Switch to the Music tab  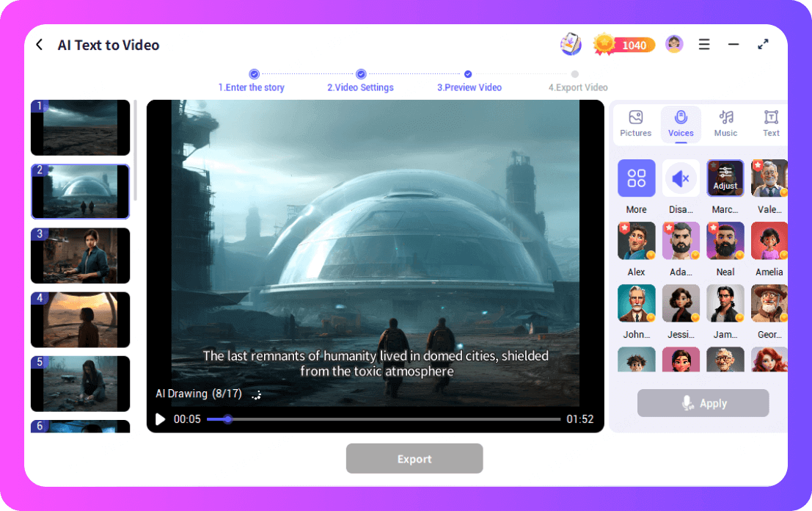tap(725, 123)
